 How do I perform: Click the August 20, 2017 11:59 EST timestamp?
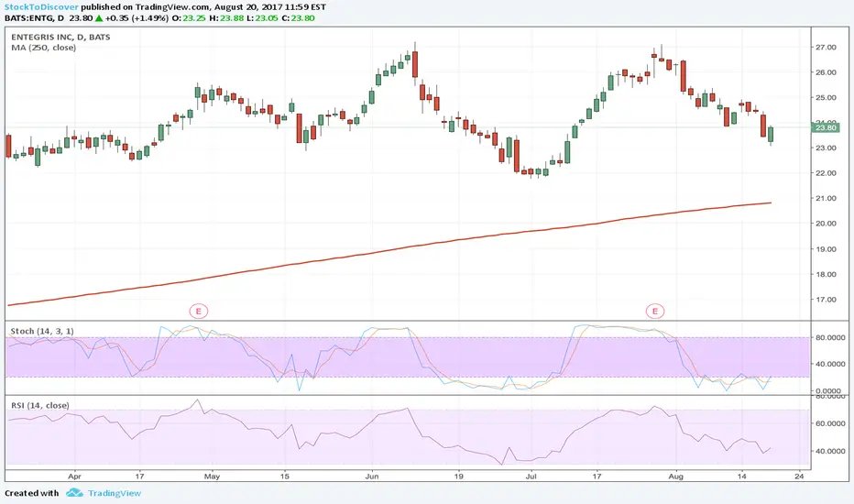point(270,7)
